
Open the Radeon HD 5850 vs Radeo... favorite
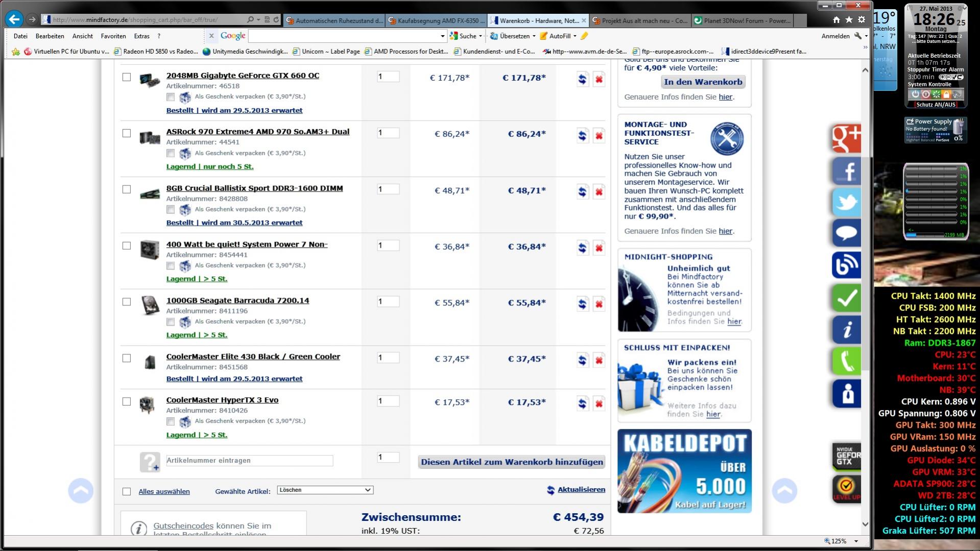click(x=156, y=51)
